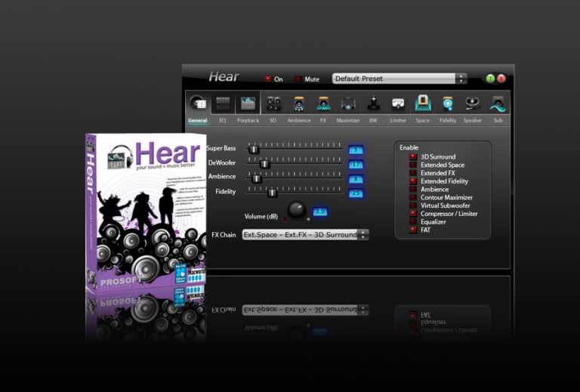580x392 pixels.
Task: Click the preset dropdown stepper arrows
Action: click(461, 79)
